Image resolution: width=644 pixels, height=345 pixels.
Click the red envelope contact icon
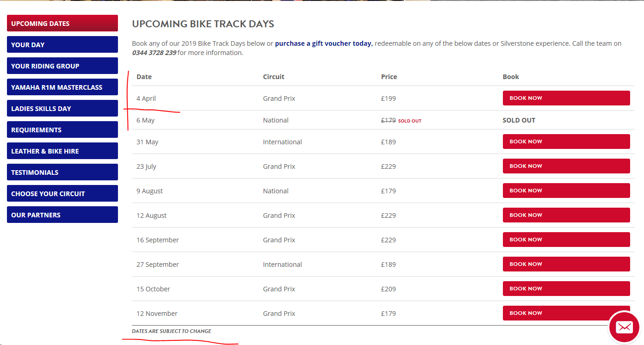tap(624, 327)
